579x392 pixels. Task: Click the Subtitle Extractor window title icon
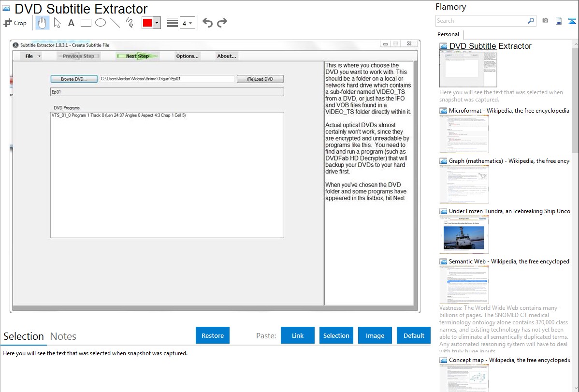pos(15,45)
